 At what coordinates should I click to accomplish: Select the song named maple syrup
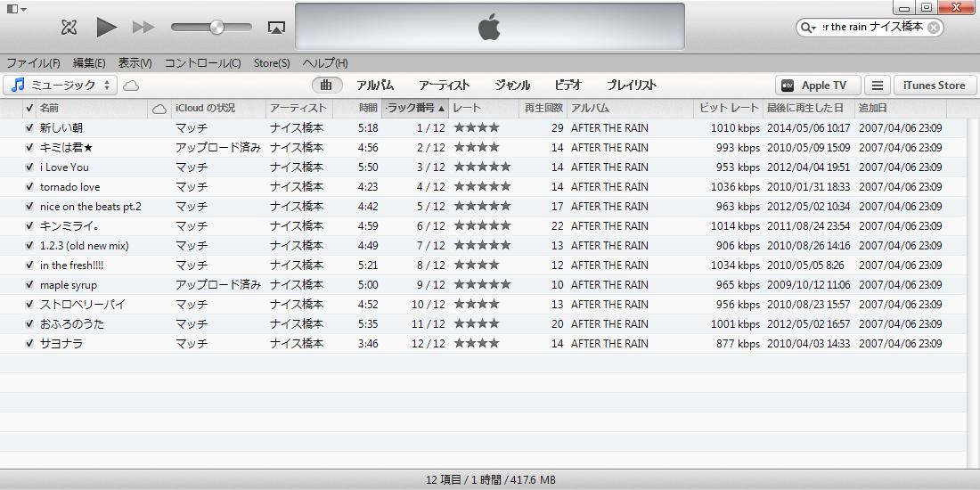point(69,285)
